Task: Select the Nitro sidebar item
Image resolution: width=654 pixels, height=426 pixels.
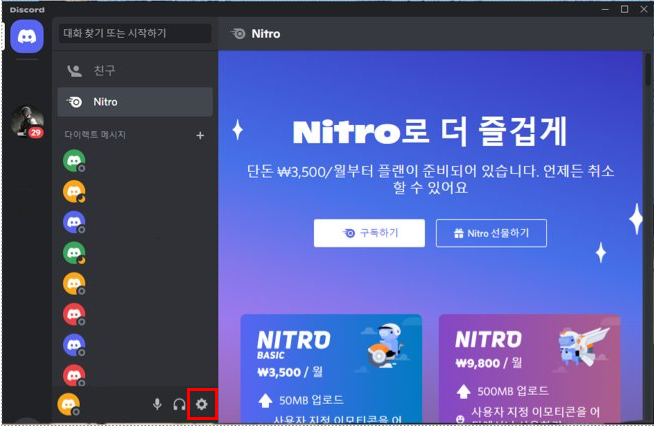Action: pyautogui.click(x=135, y=102)
